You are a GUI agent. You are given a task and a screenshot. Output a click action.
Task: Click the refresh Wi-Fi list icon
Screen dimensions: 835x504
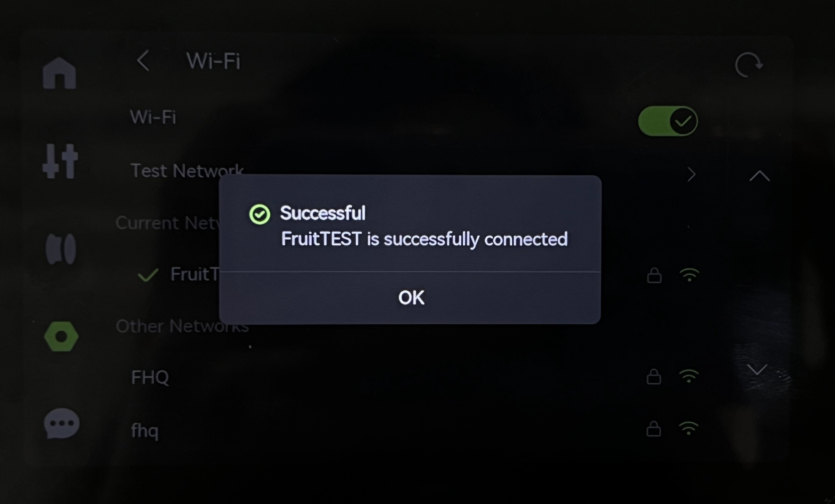[748, 64]
